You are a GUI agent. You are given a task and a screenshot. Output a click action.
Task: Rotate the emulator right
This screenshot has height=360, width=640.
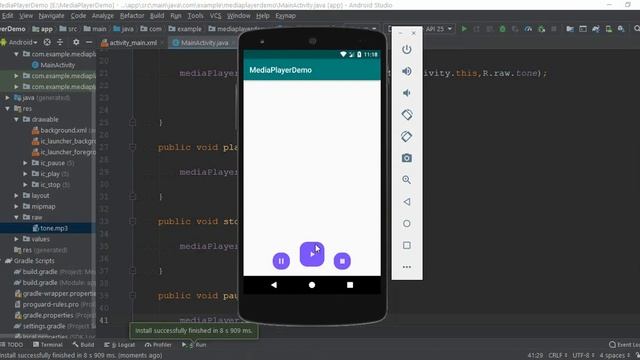coord(407,136)
